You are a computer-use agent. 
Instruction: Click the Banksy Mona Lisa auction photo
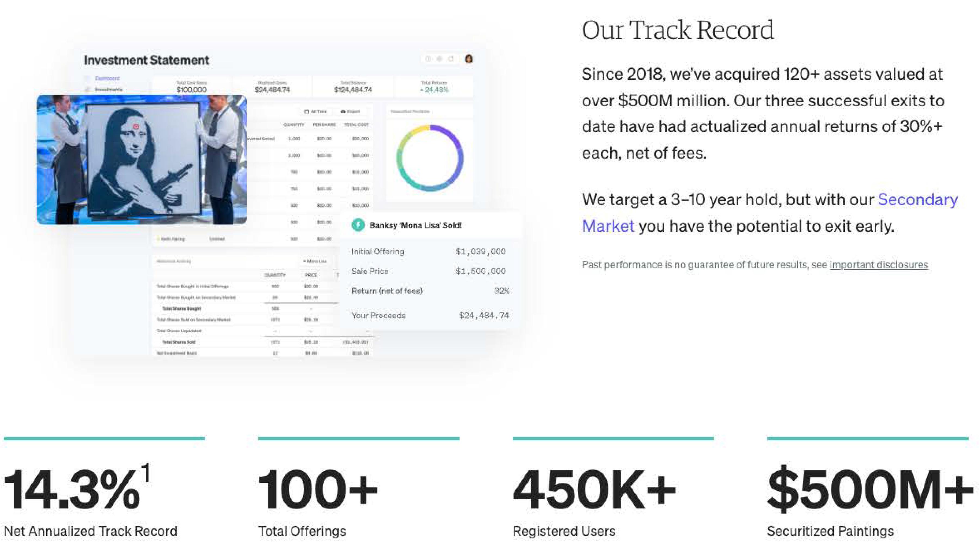pyautogui.click(x=142, y=159)
